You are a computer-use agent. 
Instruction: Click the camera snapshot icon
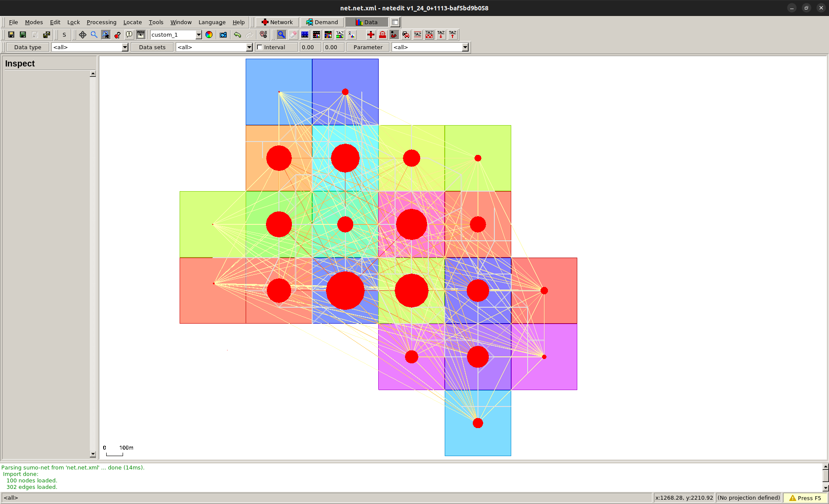coord(223,35)
